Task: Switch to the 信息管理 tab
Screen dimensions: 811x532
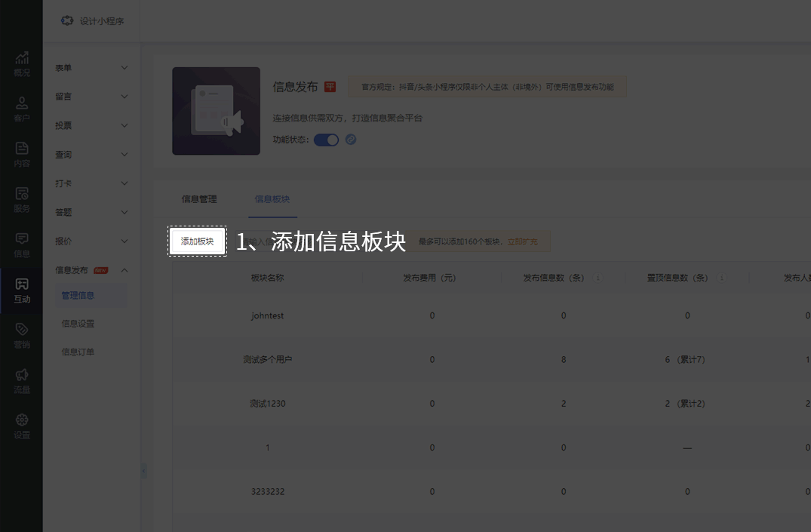Action: pos(198,199)
